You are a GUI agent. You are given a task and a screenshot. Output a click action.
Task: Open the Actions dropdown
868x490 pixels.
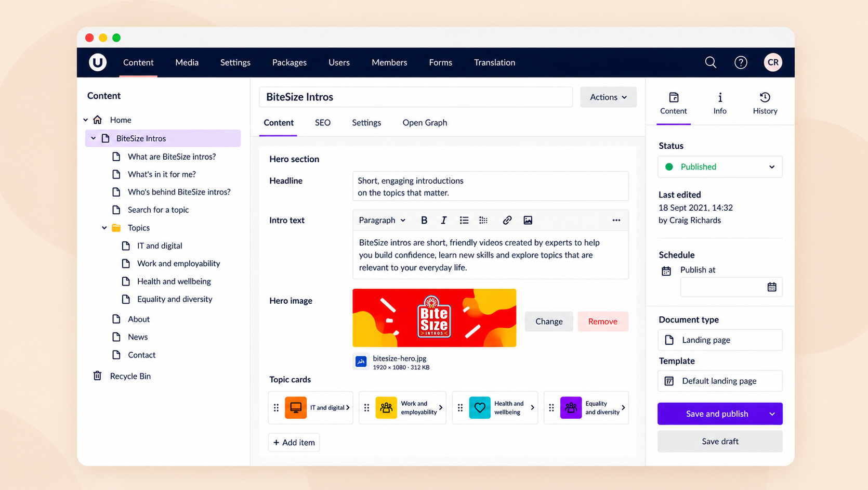tap(608, 97)
